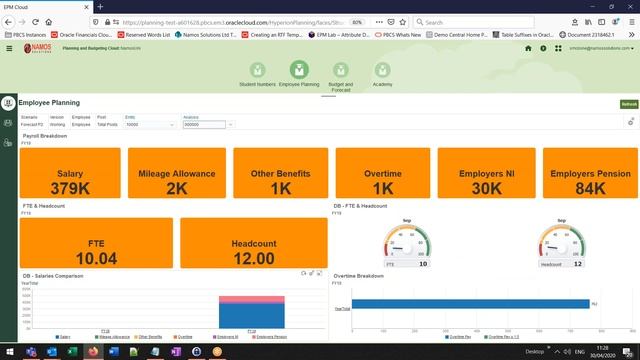Open Oracle Financials Cloud bookmark
The height and width of the screenshot is (360, 640).
coord(81,35)
